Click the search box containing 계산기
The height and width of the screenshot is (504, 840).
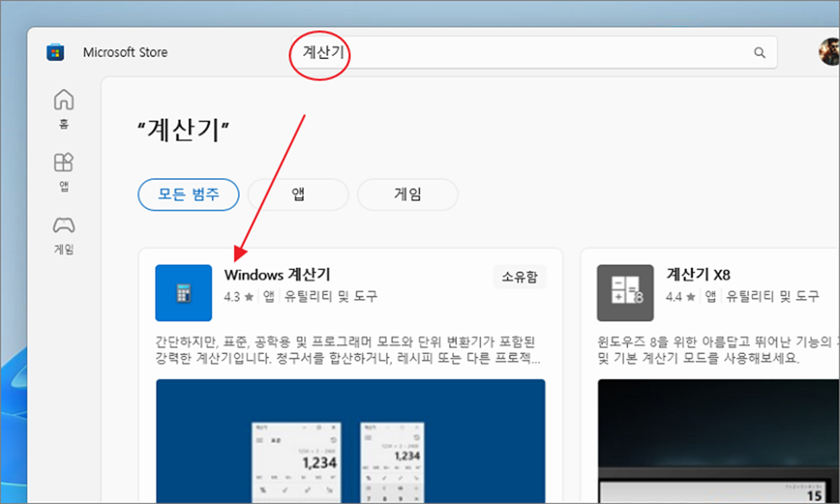tap(534, 52)
